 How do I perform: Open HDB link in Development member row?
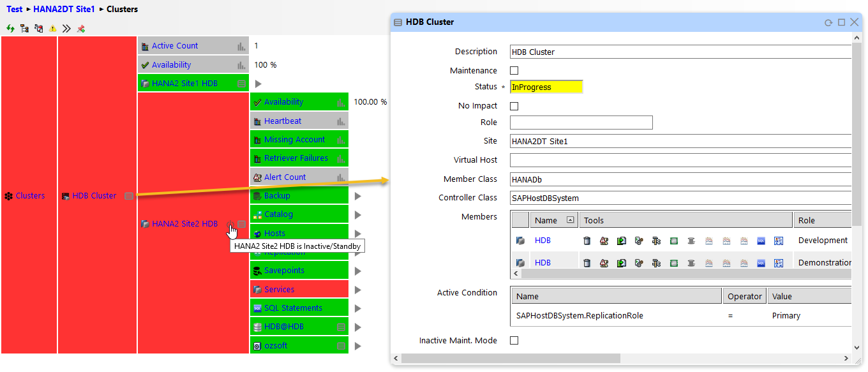pyautogui.click(x=542, y=241)
